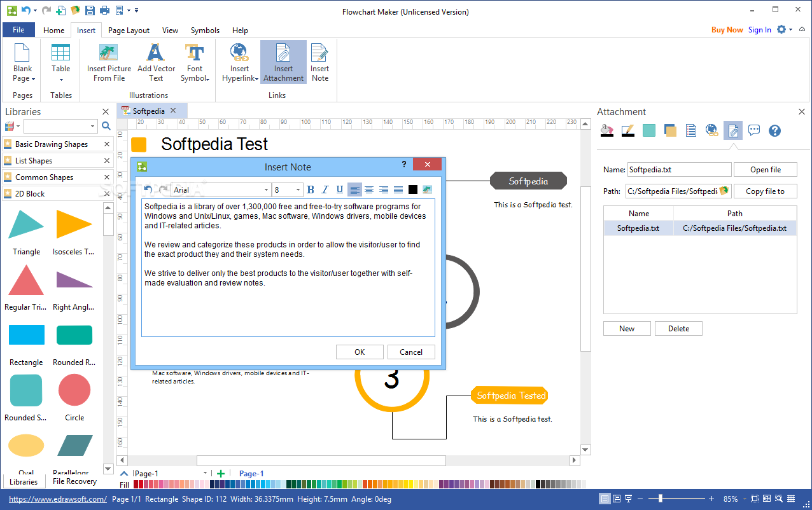Click the zoom slider handle in status bar
The image size is (812, 510).
coord(662,499)
